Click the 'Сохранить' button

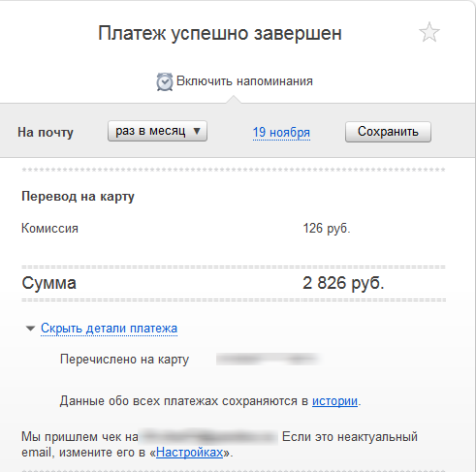pyautogui.click(x=388, y=132)
